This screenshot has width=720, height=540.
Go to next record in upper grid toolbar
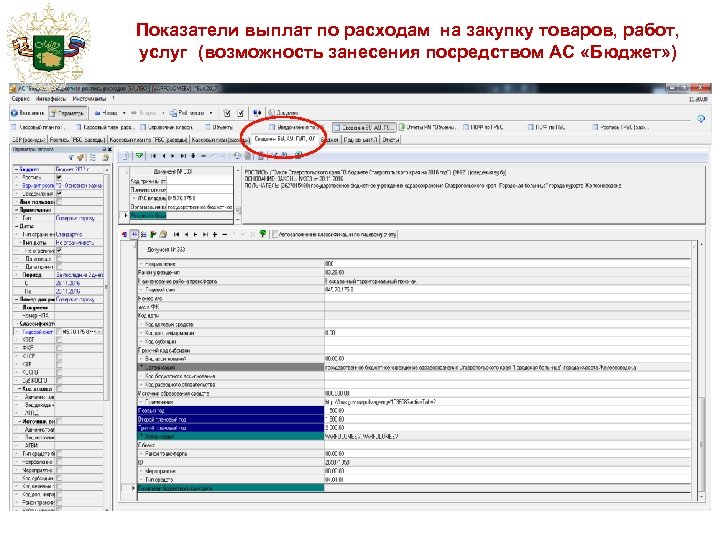173,156
